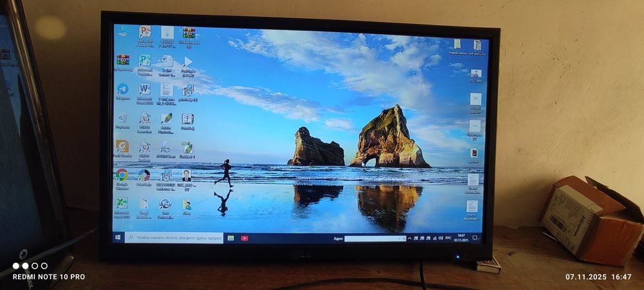Open the round multicolored PrintHelp shortcut
This screenshot has width=644, height=290.
(x=144, y=178)
